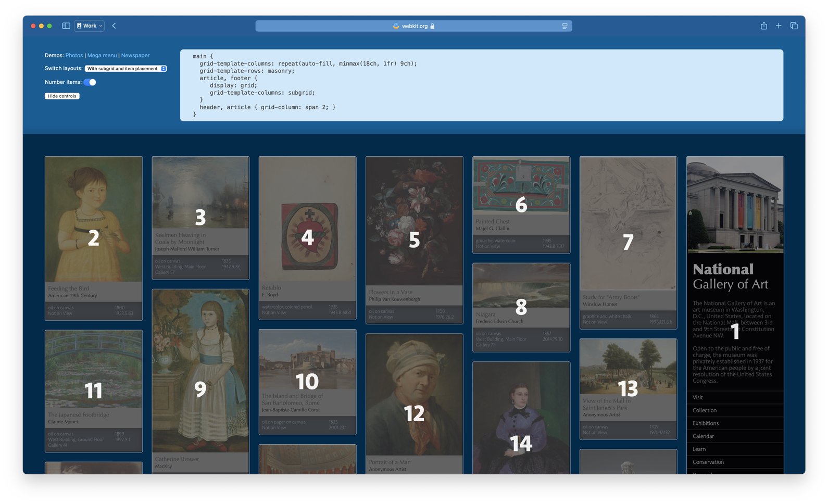Image resolution: width=828 pixels, height=504 pixels.
Task: Click the Hide controls button
Action: tap(62, 96)
